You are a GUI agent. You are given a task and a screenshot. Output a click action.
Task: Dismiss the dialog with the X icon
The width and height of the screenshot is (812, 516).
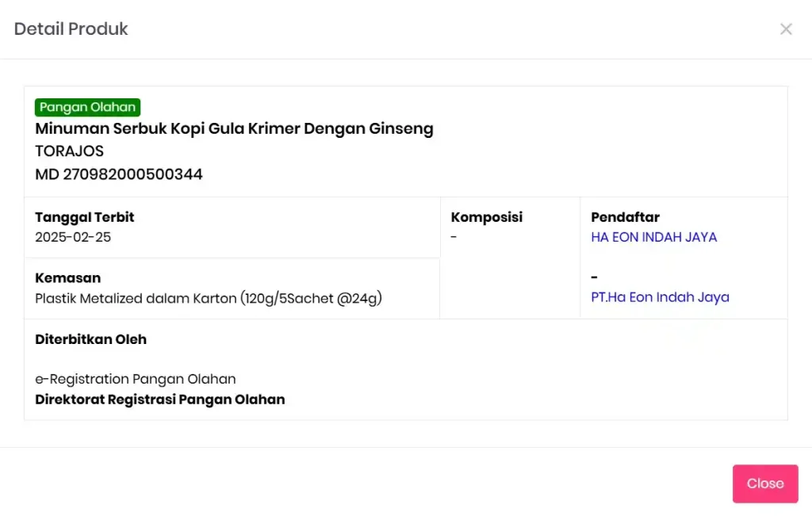coord(786,29)
